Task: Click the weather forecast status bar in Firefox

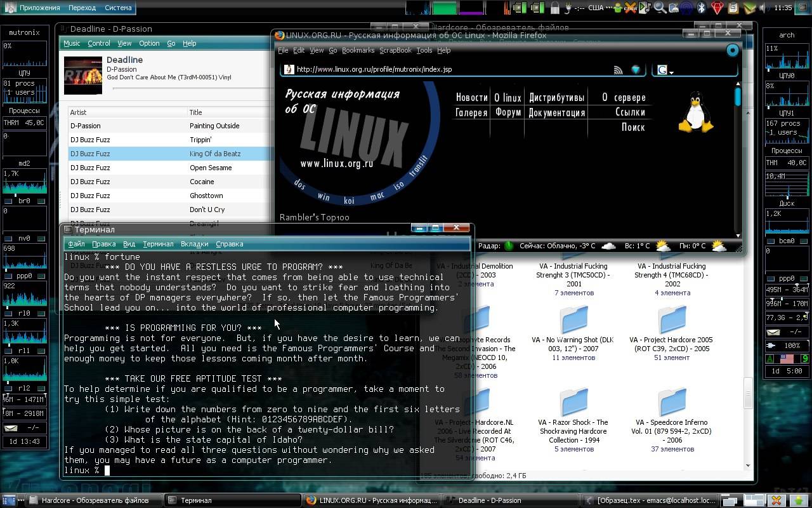Action: click(x=603, y=246)
